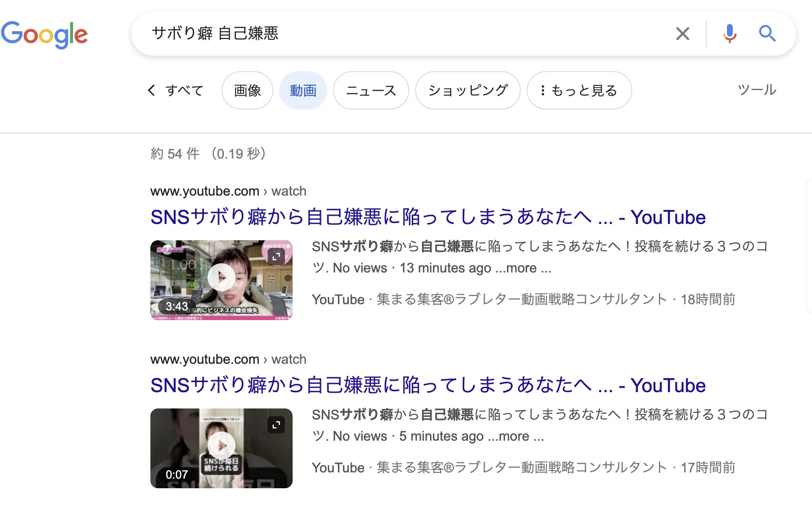Screen dimensions: 812x519
Task: Click snippet text '13 minutes ago'
Action: [x=445, y=268]
